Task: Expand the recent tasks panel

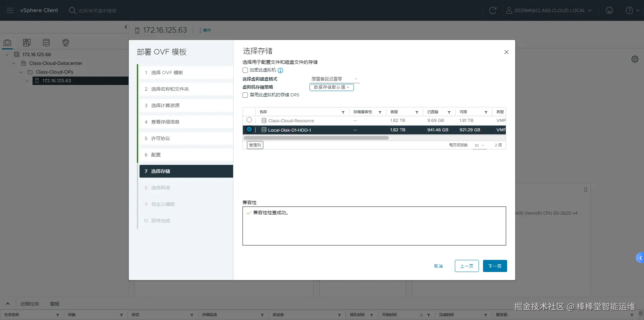Action: (x=8, y=304)
